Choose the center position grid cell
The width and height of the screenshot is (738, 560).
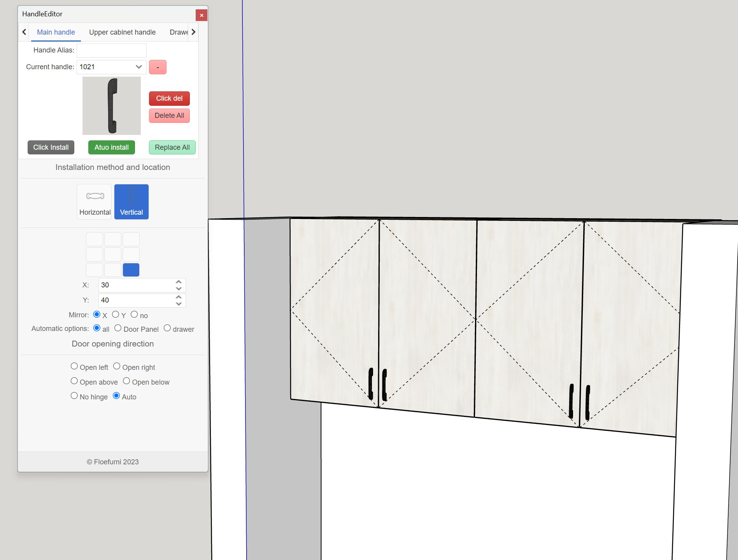tap(113, 254)
